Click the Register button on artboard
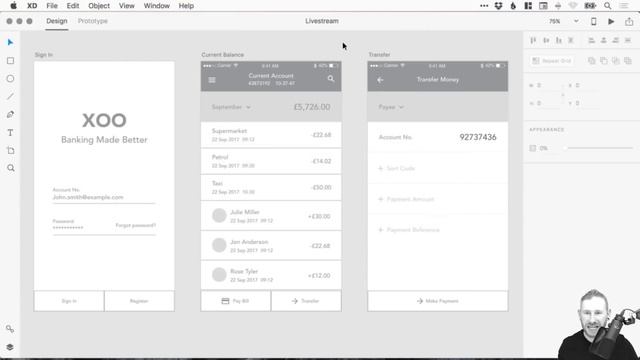 [139, 301]
